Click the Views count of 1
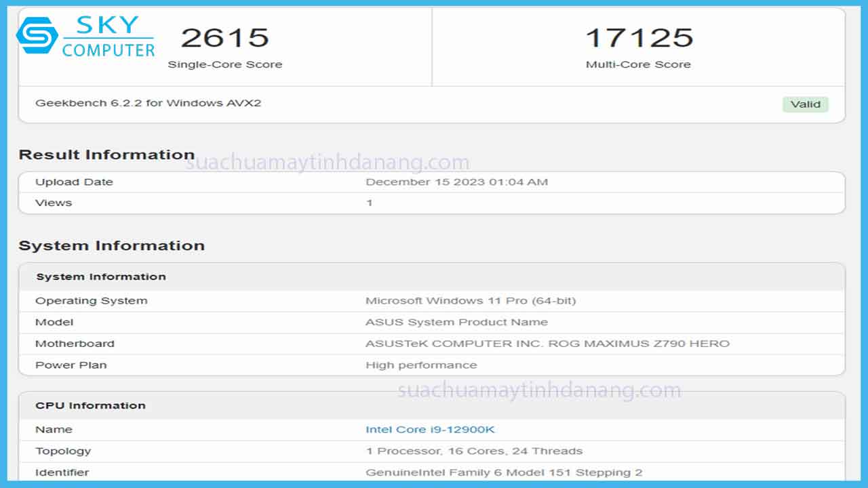Screen dimensions: 868x488 (370, 202)
